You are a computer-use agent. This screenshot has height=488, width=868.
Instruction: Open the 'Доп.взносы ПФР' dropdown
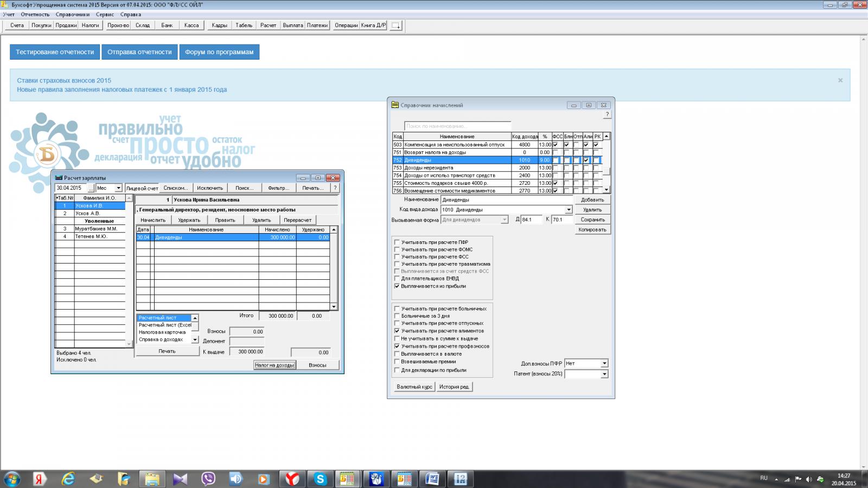604,363
